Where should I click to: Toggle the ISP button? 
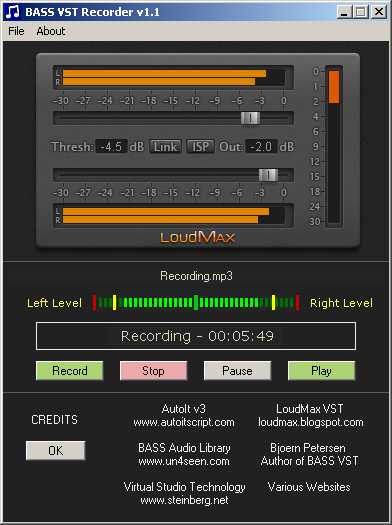[200, 147]
